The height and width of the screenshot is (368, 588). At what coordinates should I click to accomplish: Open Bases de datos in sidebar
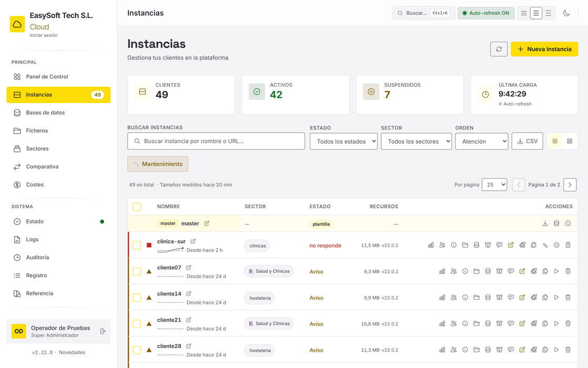(x=58, y=113)
